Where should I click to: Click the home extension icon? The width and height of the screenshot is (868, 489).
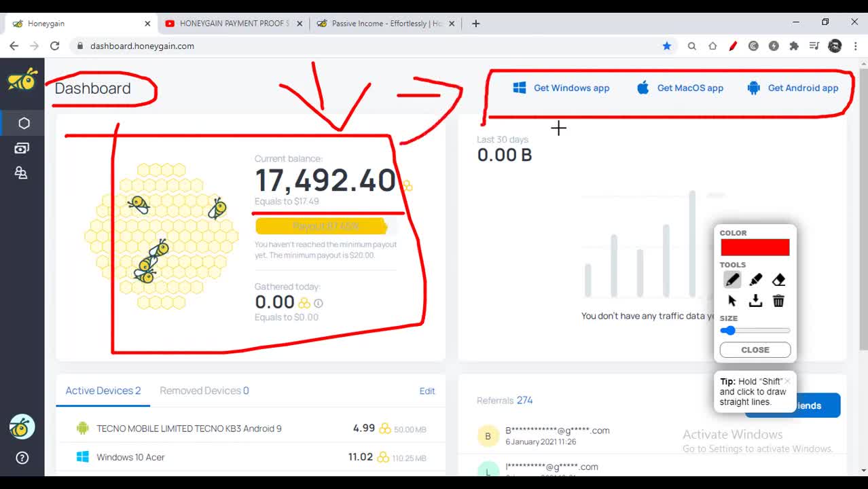point(712,46)
